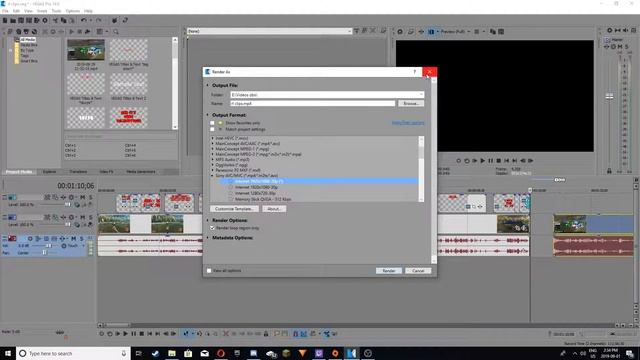
Task: Click the timeline Pause button
Action: (x=133, y=334)
